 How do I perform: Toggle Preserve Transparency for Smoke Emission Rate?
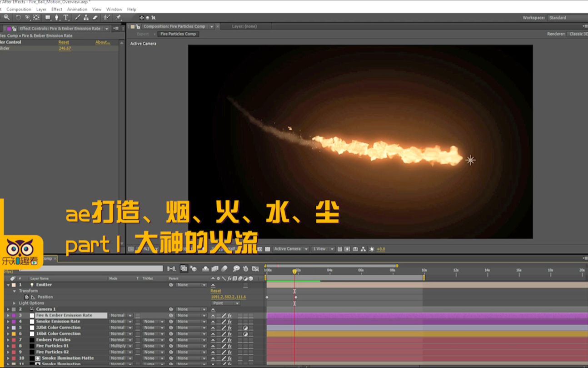pyautogui.click(x=138, y=322)
